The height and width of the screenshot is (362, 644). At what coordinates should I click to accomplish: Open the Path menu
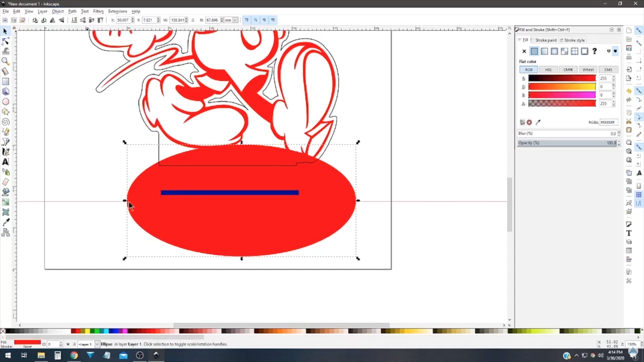coord(72,11)
